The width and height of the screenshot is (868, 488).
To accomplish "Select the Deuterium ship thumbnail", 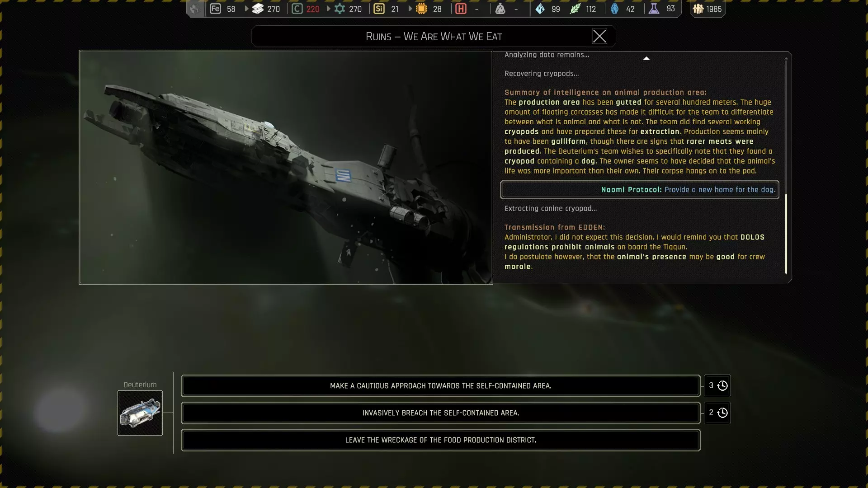I will (x=140, y=413).
